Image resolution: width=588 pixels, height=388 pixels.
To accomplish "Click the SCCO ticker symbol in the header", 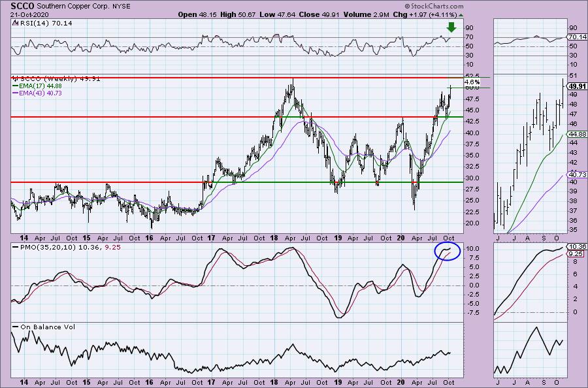I will click(23, 6).
